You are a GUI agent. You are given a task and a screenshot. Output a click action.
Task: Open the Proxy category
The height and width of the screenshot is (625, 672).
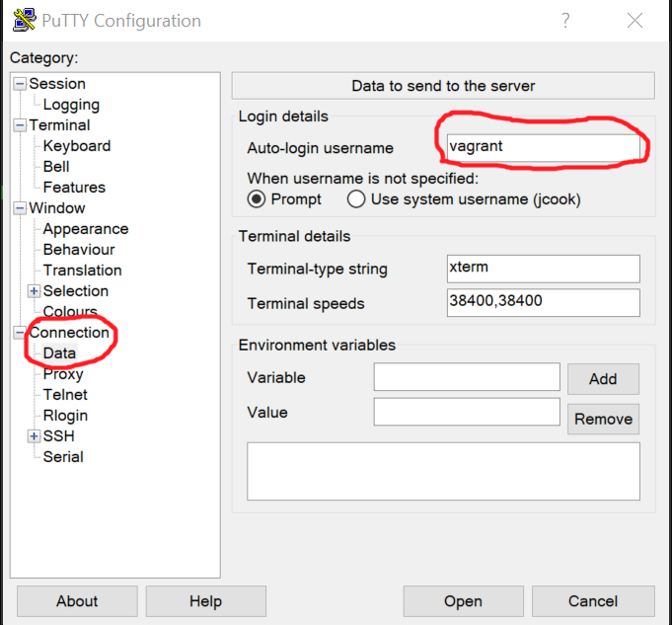coord(63,374)
